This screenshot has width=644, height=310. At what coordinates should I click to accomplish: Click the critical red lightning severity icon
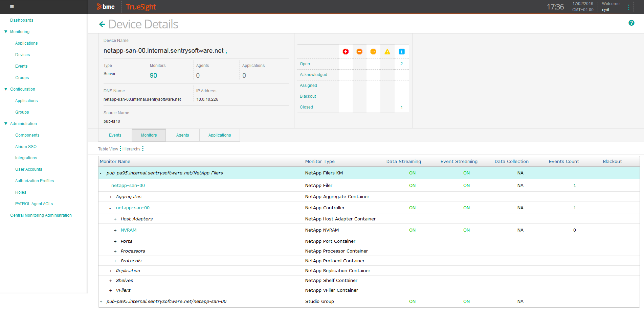click(x=346, y=52)
